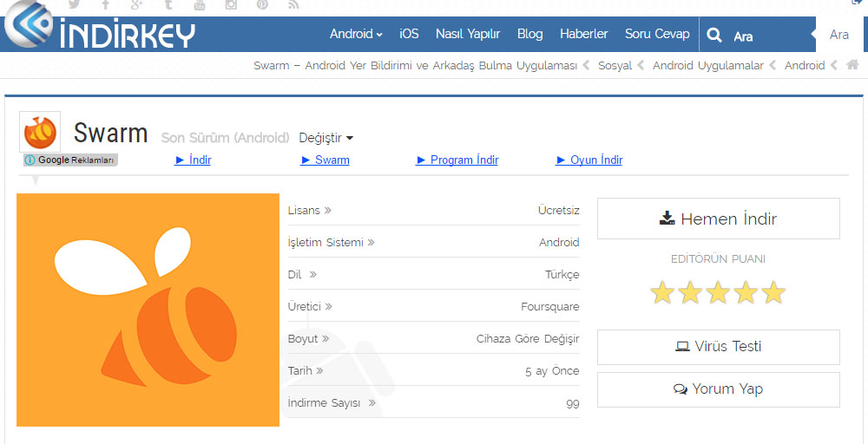Click the search magnifier icon
The image size is (868, 444).
pyautogui.click(x=714, y=36)
